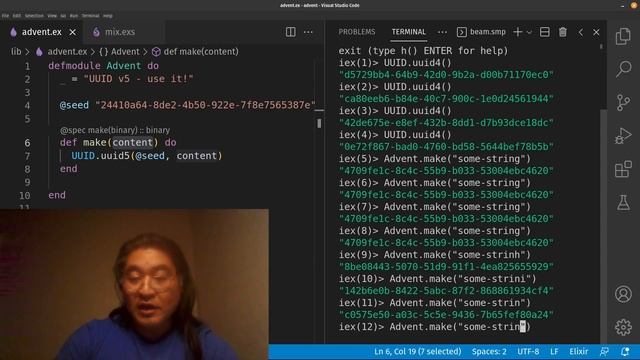Click UUID output starting with 142b6e0b
Viewport: 640px width, 360px height.
coord(446,291)
